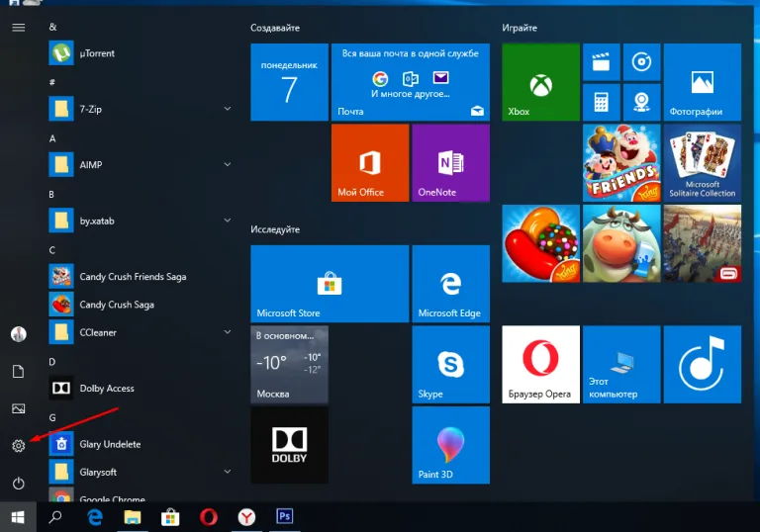Open taskbar search magnifier

(x=55, y=517)
